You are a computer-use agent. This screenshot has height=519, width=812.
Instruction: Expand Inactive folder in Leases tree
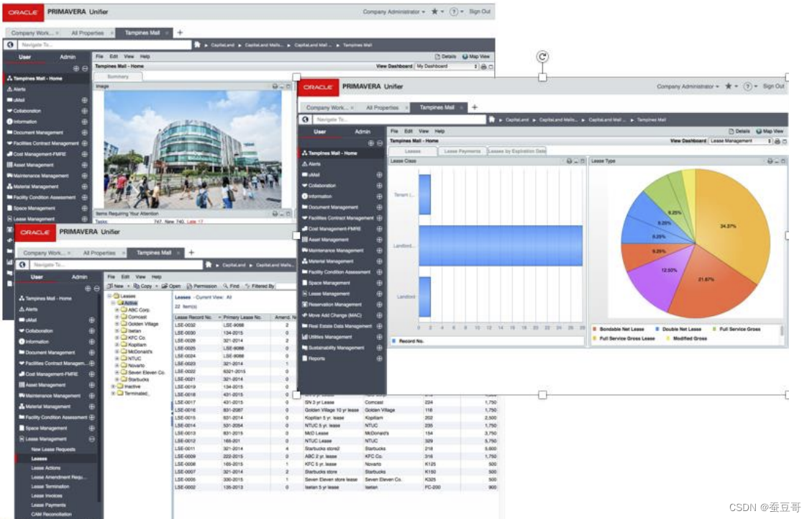[x=114, y=387]
